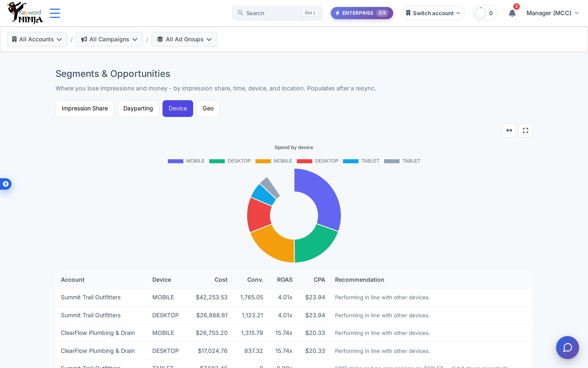This screenshot has height=368, width=588.
Task: Toggle the blue TABLET legend item
Action: (361, 161)
